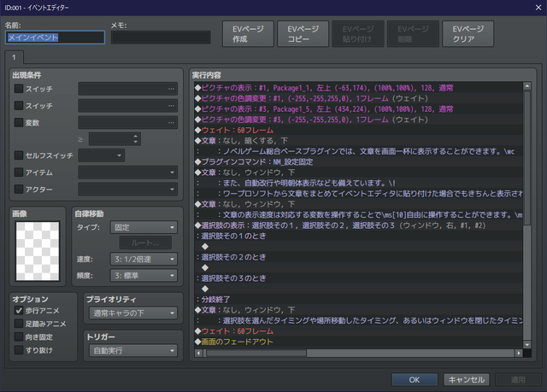Open プライオリティ dropdown 通常キャラの下

pyautogui.click(x=133, y=313)
